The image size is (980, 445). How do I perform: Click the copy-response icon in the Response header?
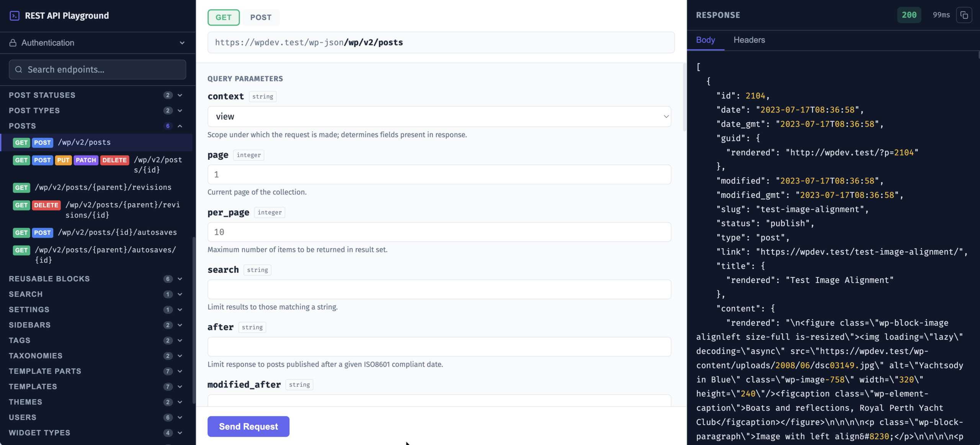coord(964,15)
